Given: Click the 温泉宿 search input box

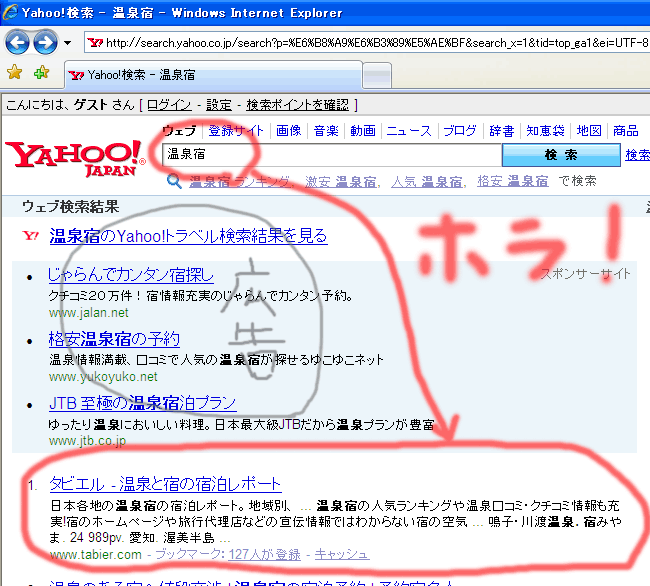Looking at the screenshot, I should coord(330,155).
